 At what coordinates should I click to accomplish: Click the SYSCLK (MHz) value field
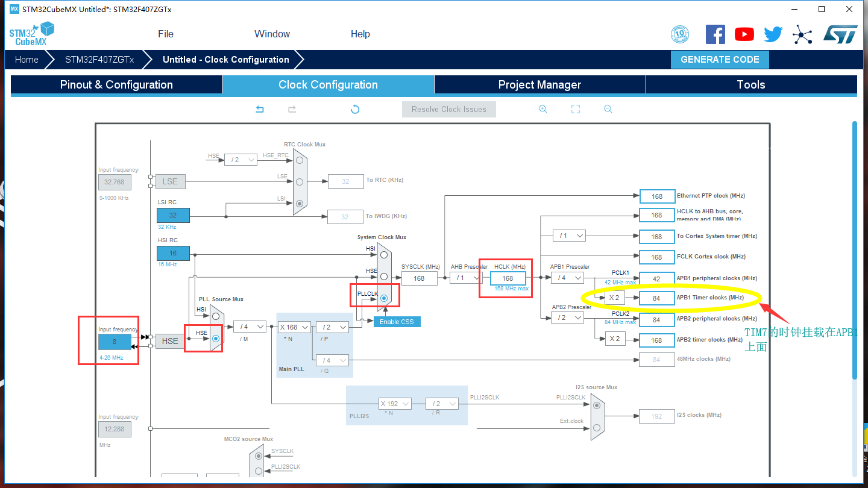pos(419,278)
